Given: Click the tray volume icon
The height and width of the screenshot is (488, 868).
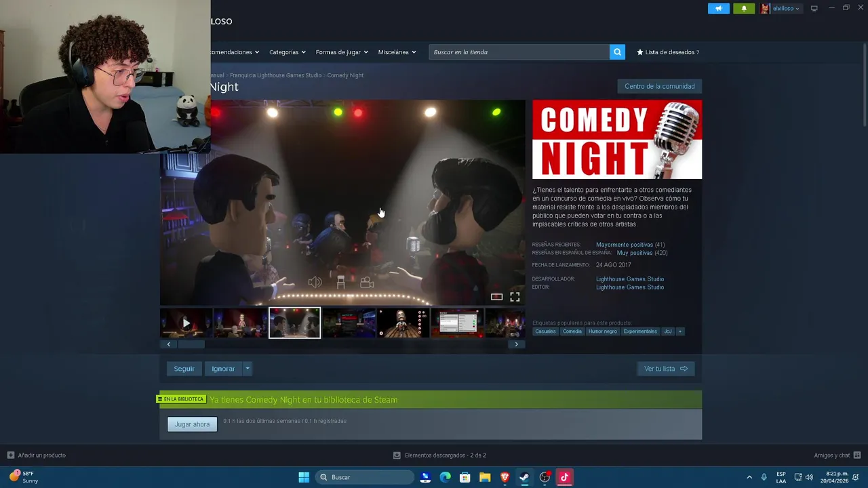Looking at the screenshot, I should point(809,477).
